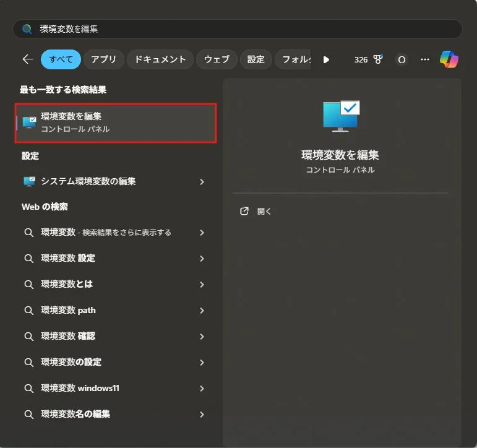
Task: Expand 環境変数 設定 chevron
Action: (x=202, y=259)
